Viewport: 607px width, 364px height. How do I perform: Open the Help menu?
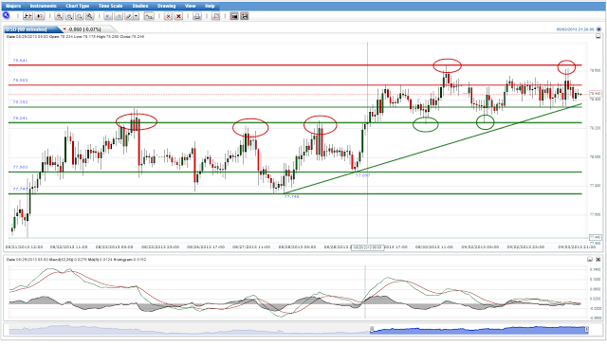point(210,6)
